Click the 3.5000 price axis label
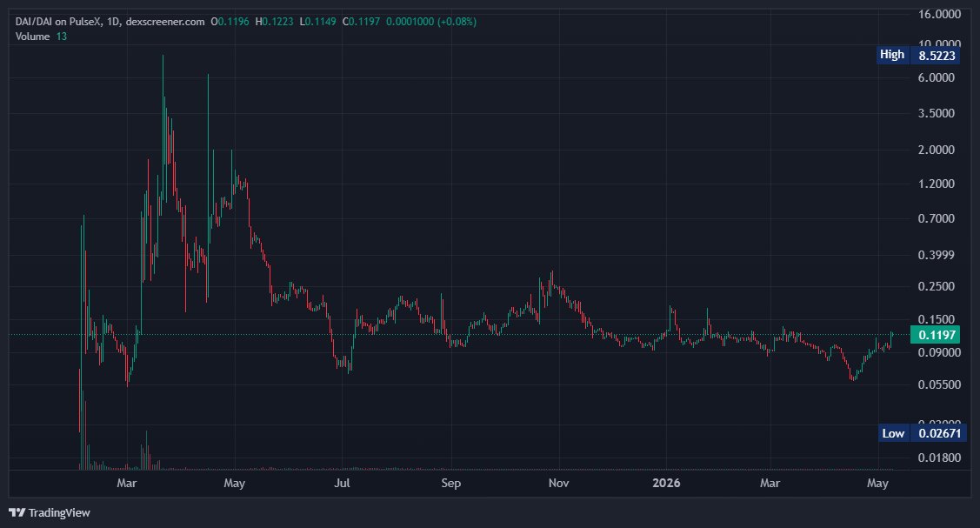Image resolution: width=980 pixels, height=528 pixels. [x=937, y=113]
